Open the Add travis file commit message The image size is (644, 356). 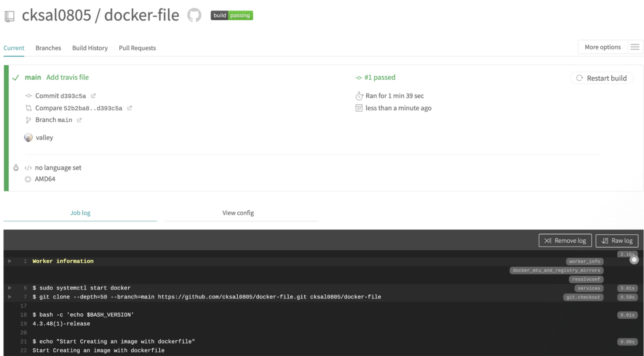68,77
